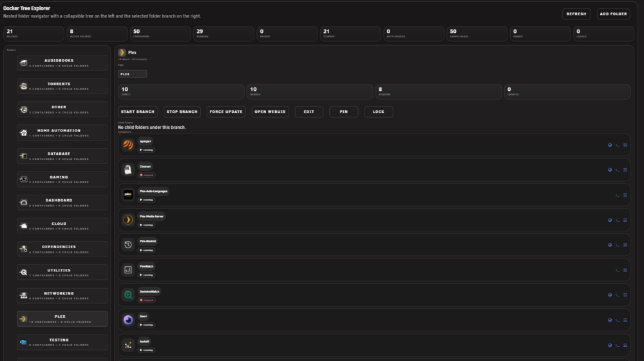Select the Other folder in the tree
644x361 pixels.
click(62, 110)
